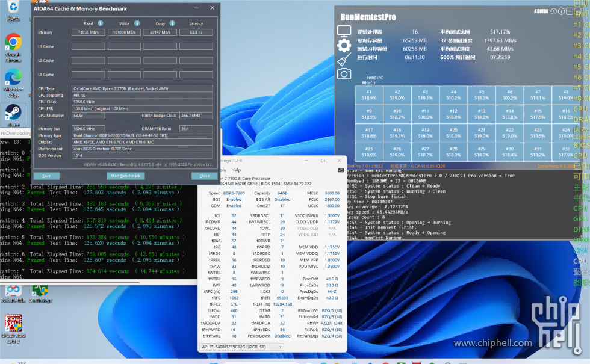Click the RunMemtestPro camera screenshot icon
This screenshot has width=590, height=364.
tap(344, 73)
